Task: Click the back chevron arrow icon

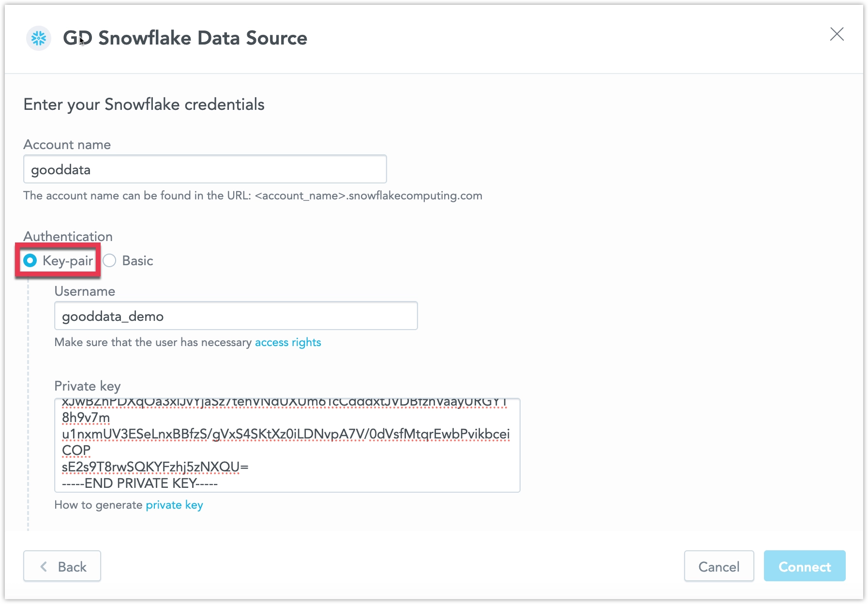Action: pos(44,566)
